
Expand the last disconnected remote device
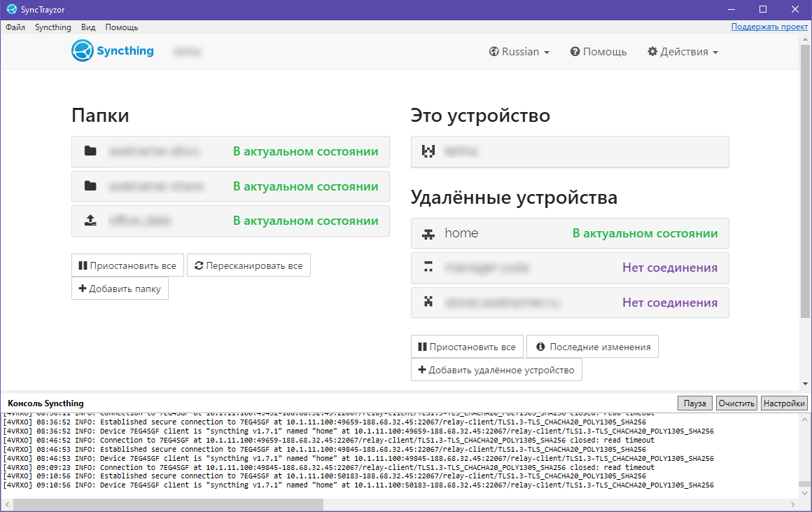pyautogui.click(x=570, y=303)
